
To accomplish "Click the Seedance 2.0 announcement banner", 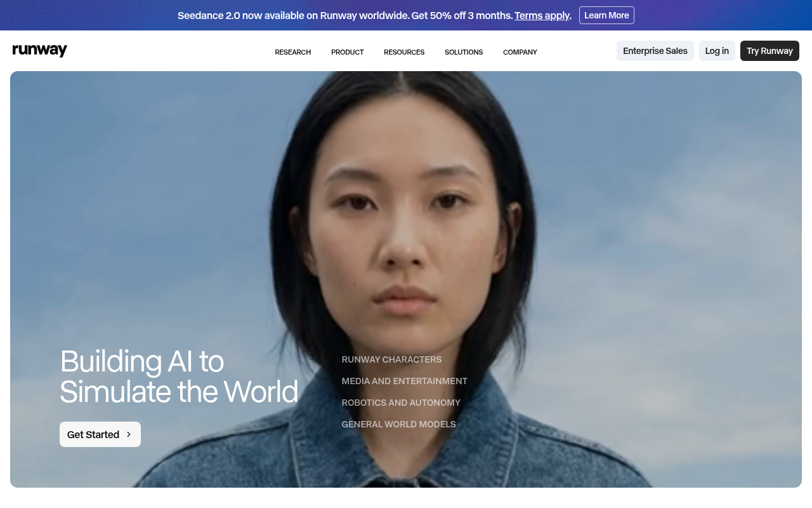I will coord(346,15).
